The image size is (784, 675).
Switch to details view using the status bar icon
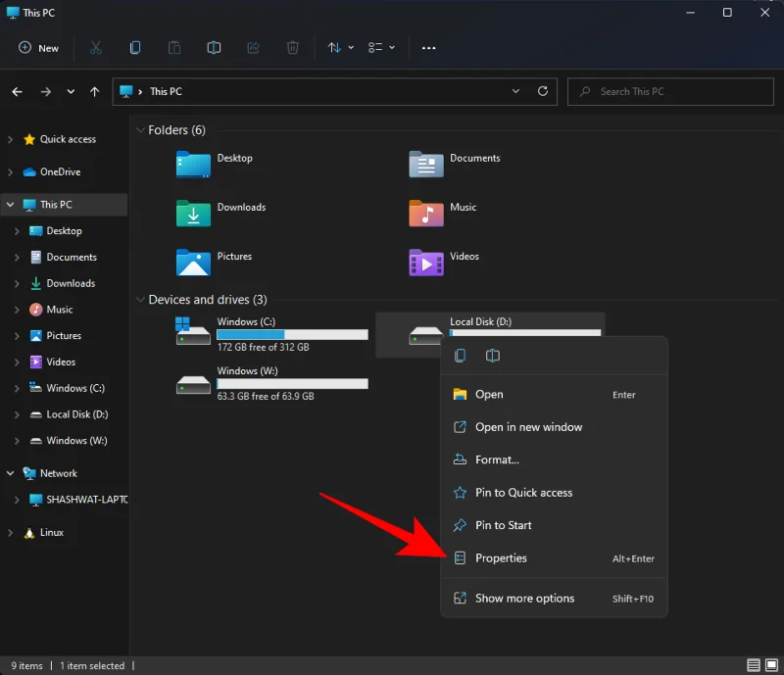coord(754,665)
